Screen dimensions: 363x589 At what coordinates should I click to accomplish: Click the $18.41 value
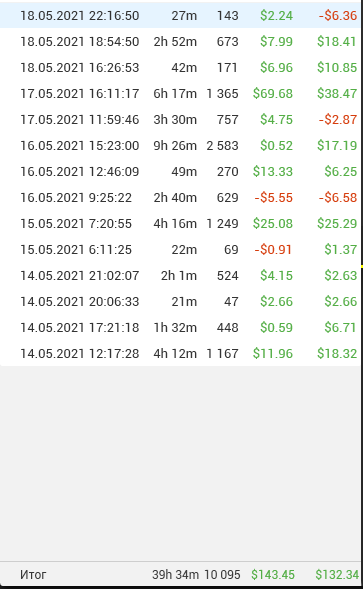tap(337, 41)
